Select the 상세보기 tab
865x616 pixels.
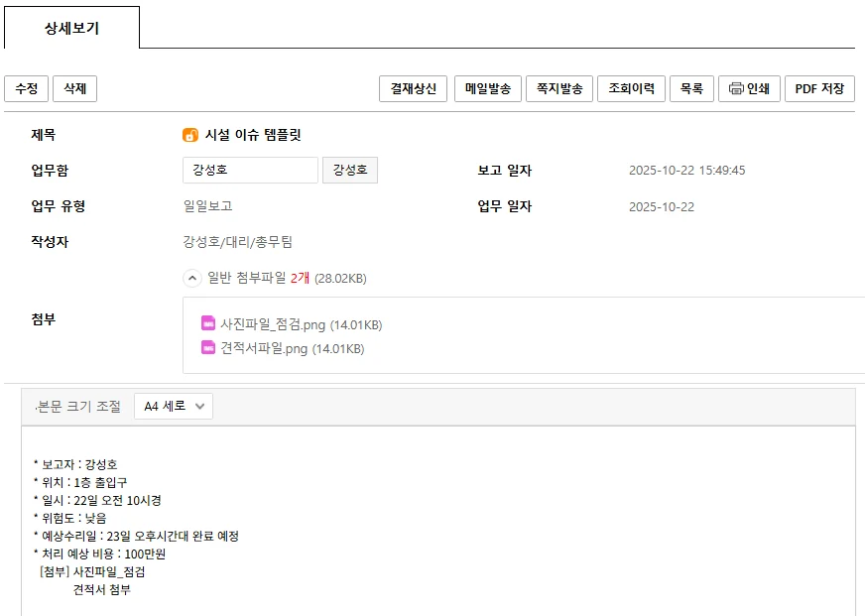point(71,29)
